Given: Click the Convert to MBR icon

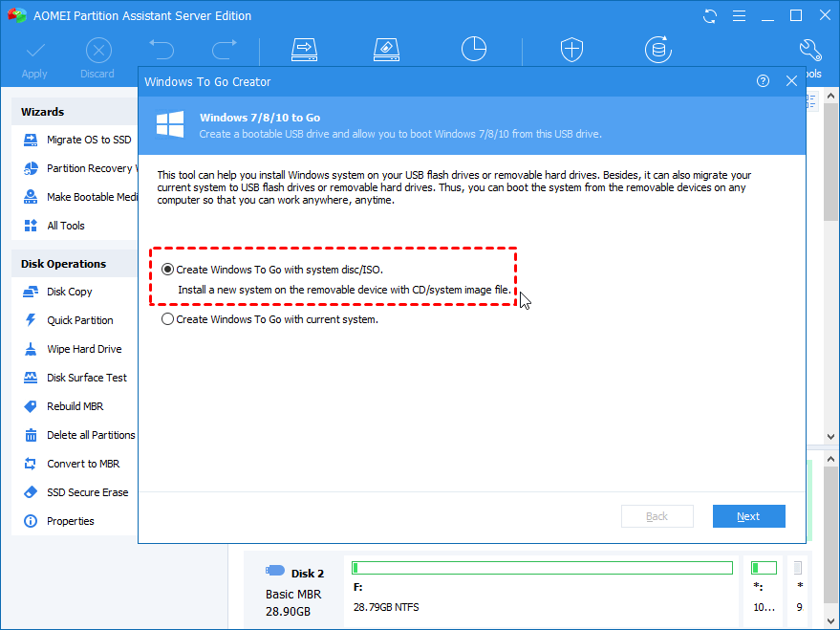Looking at the screenshot, I should pos(31,464).
